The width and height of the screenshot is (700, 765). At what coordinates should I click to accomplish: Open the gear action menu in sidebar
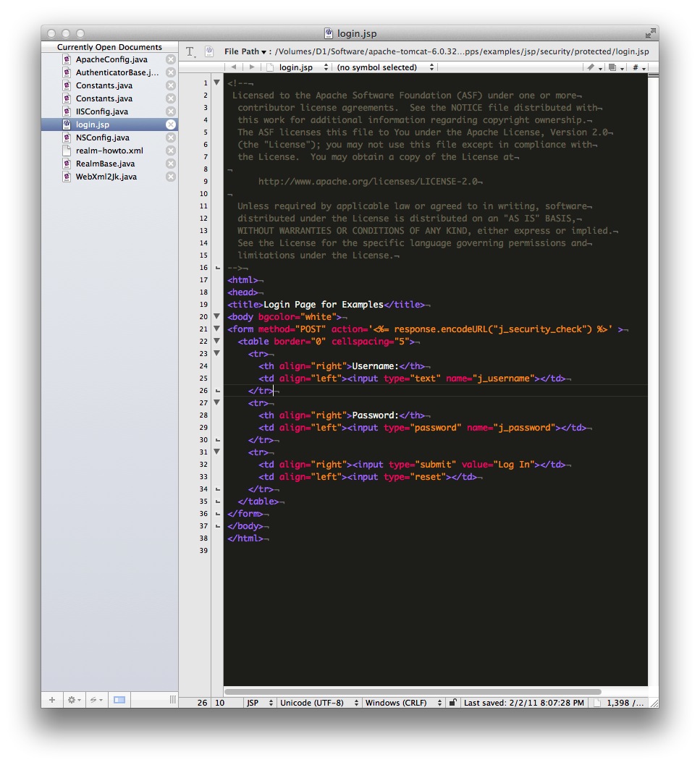(x=74, y=700)
